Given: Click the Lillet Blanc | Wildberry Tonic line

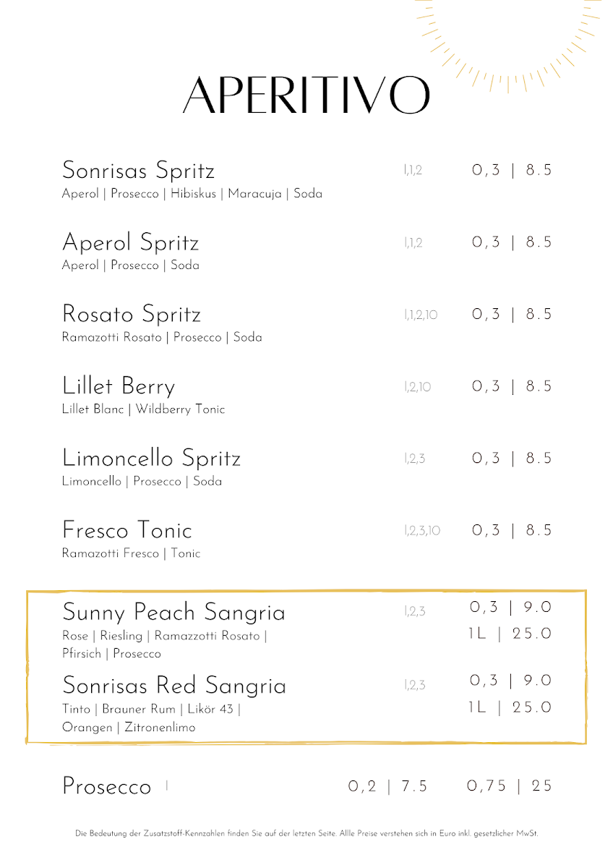Looking at the screenshot, I should [x=144, y=409].
